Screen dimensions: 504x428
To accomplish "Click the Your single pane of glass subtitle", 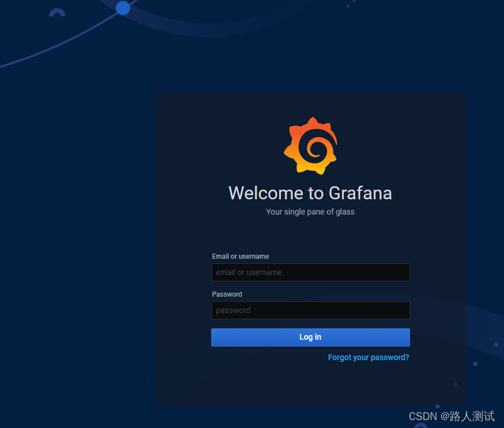I will point(310,212).
